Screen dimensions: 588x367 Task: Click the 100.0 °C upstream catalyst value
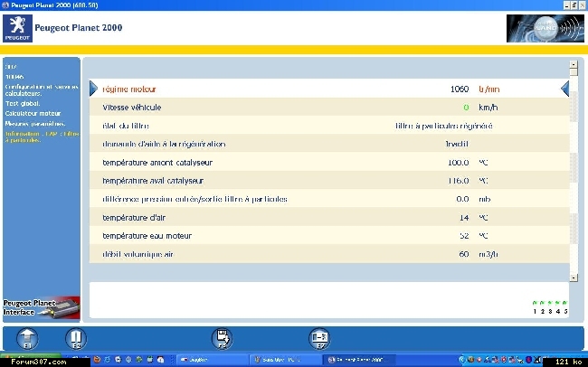point(459,163)
